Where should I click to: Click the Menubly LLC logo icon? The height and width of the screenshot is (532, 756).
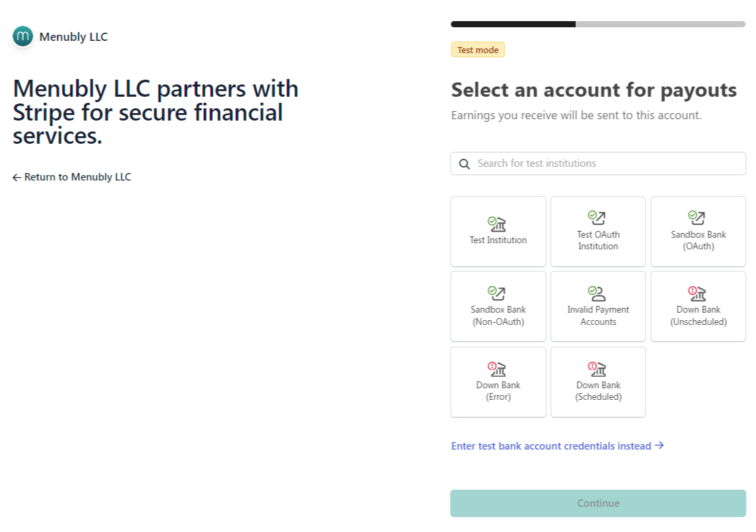point(22,37)
